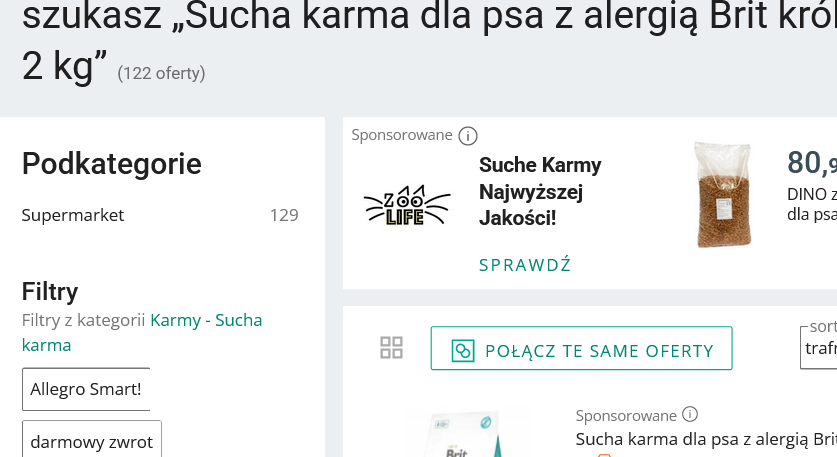This screenshot has height=457, width=837.
Task: Toggle the darmowy zwrot filter
Action: click(x=92, y=440)
